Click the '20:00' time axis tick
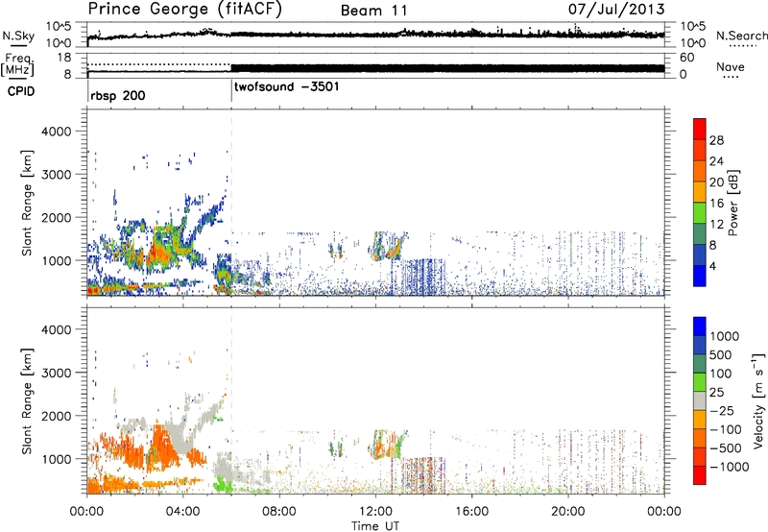This screenshot has height=532, width=768. [567, 512]
